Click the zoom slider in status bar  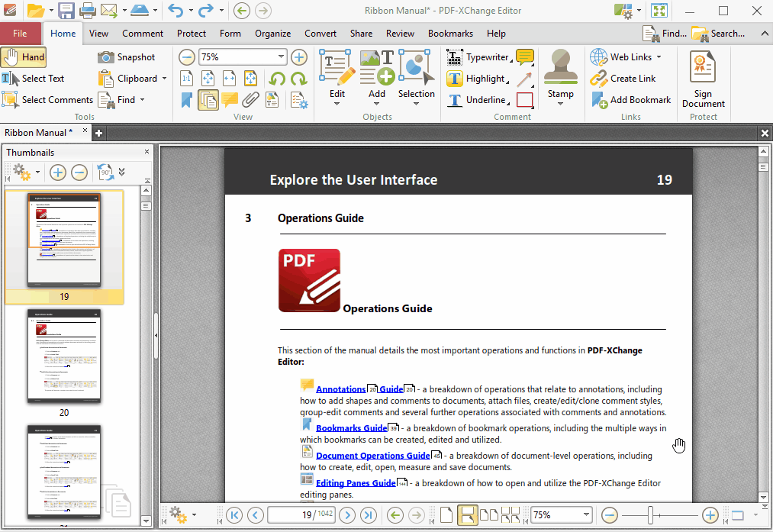coord(650,515)
